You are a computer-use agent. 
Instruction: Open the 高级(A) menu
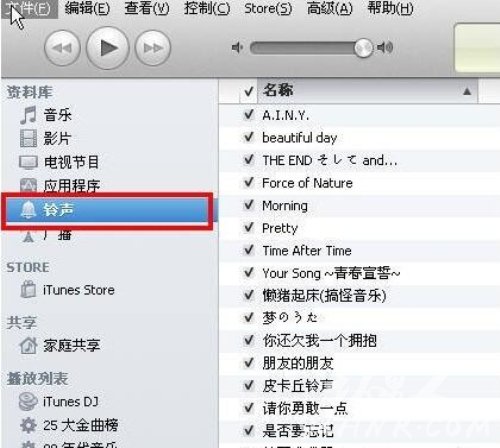(330, 8)
